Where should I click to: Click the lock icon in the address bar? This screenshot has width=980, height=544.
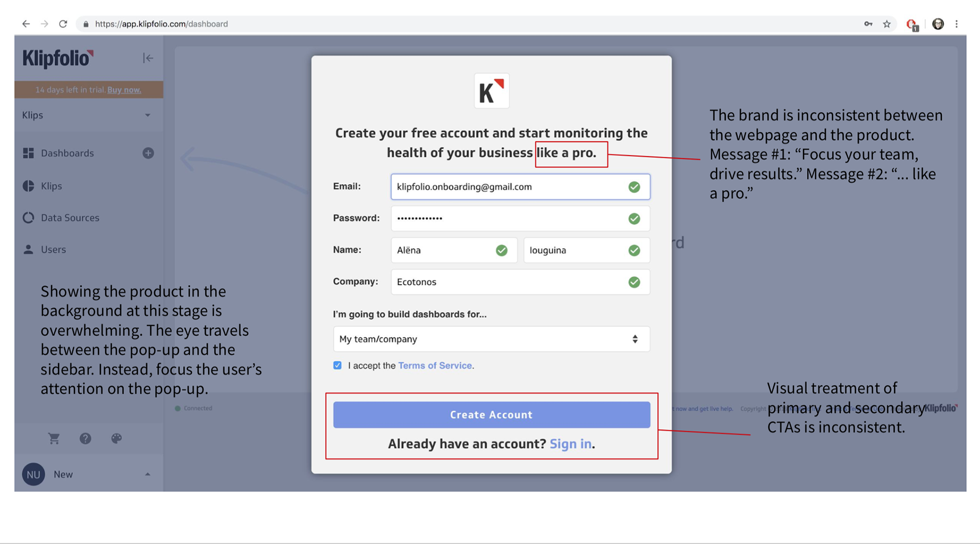86,24
